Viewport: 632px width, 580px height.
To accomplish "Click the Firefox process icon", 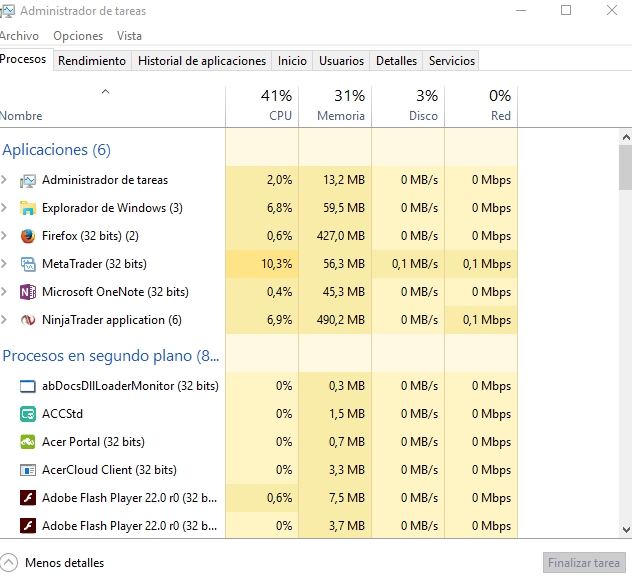I will 27,236.
